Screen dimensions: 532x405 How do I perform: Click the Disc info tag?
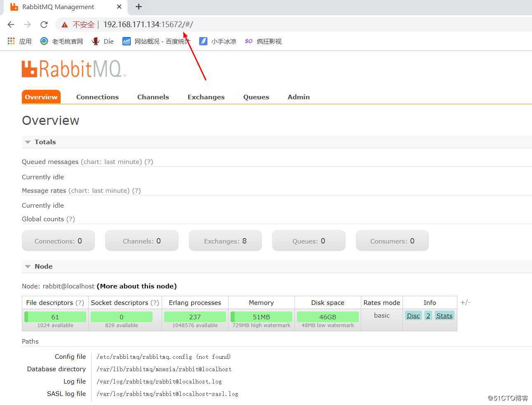pos(413,316)
